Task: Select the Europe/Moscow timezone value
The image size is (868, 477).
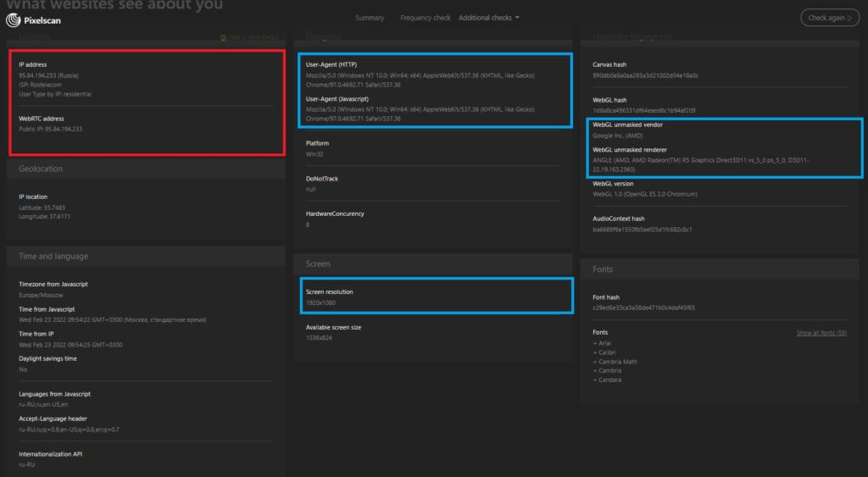Action: (41, 295)
